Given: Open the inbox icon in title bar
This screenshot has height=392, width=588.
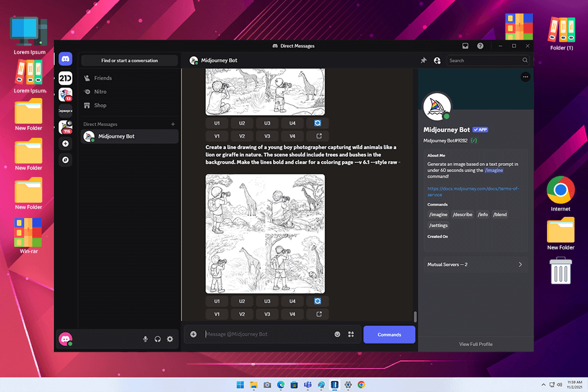Looking at the screenshot, I should point(466,46).
